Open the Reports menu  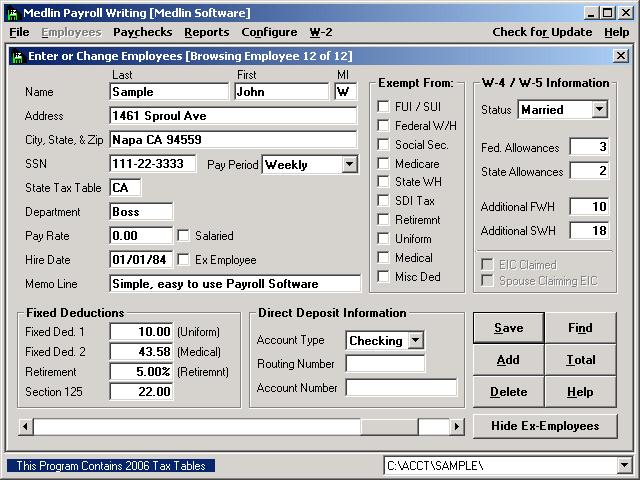click(x=207, y=32)
